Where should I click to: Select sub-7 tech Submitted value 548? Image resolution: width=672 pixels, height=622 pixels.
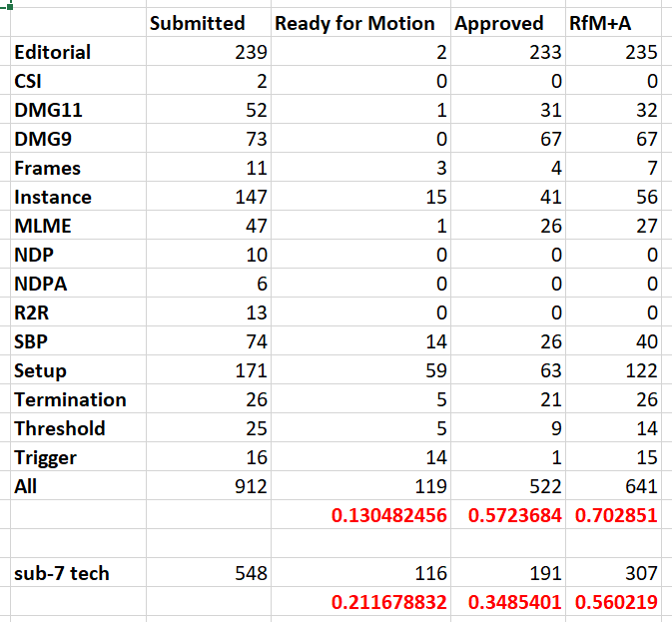209,572
